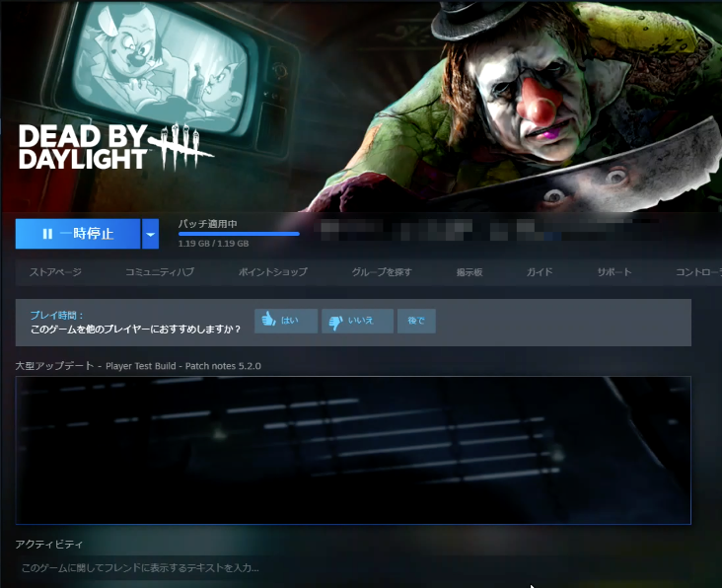Select グループを探す

(x=382, y=272)
